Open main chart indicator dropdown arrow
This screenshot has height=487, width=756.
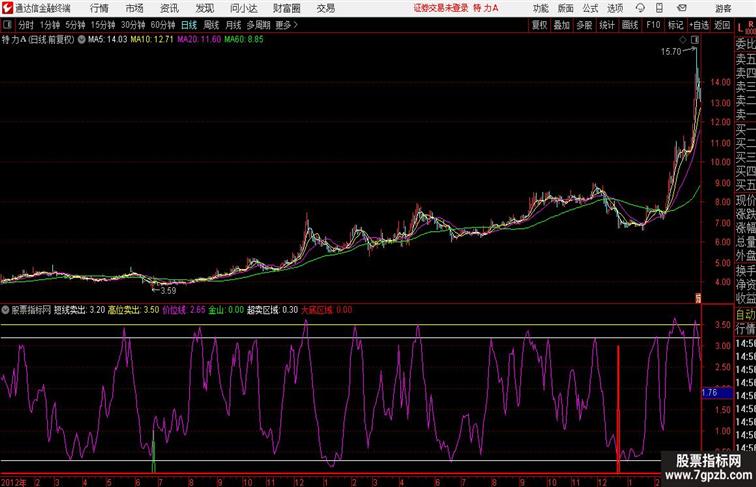click(81, 40)
